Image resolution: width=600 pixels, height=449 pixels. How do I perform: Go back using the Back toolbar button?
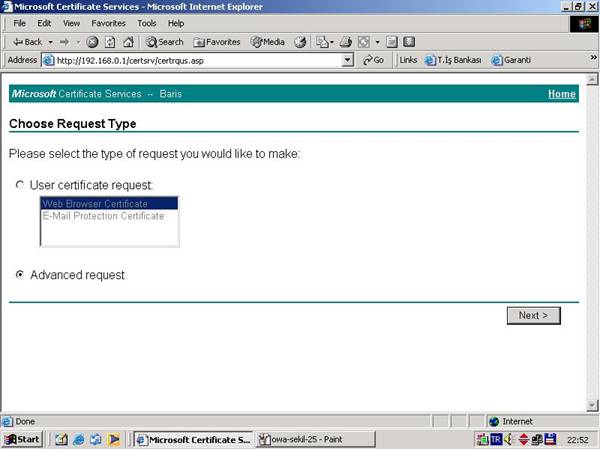[27, 42]
